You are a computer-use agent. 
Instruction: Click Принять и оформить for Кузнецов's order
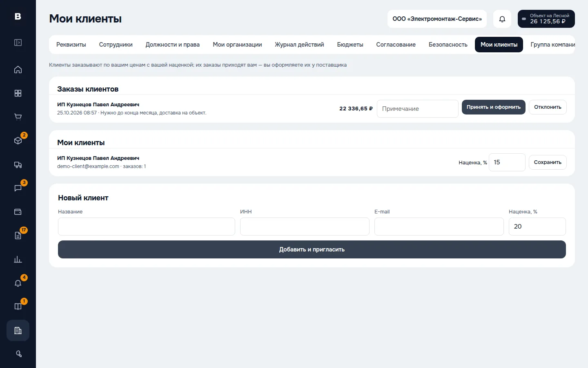click(494, 107)
